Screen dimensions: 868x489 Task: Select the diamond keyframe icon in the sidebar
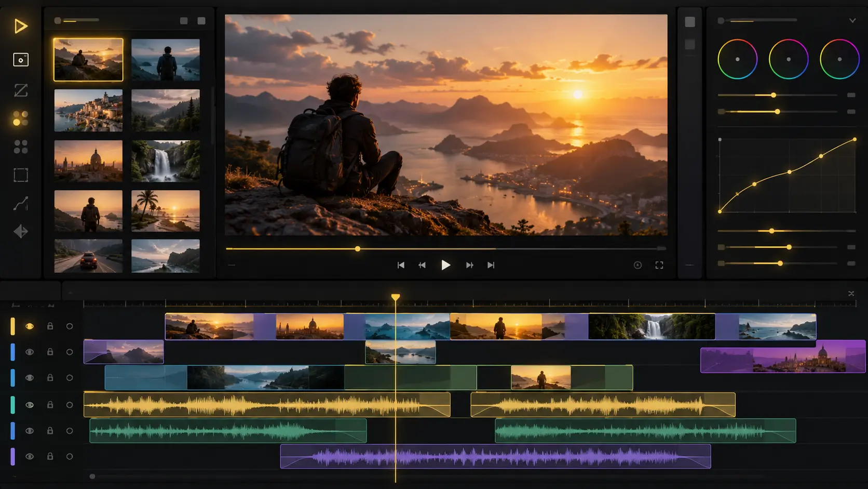click(x=21, y=231)
